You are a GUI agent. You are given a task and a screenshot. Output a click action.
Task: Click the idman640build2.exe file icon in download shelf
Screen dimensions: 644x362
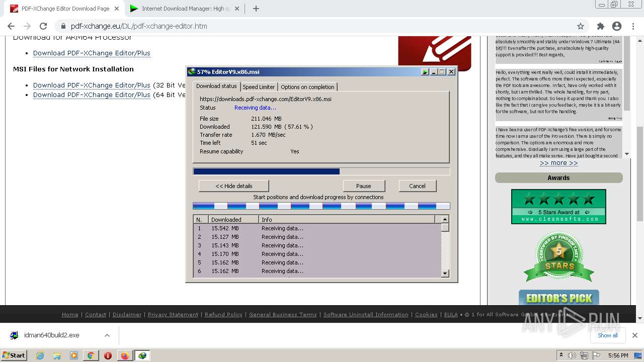(14, 335)
